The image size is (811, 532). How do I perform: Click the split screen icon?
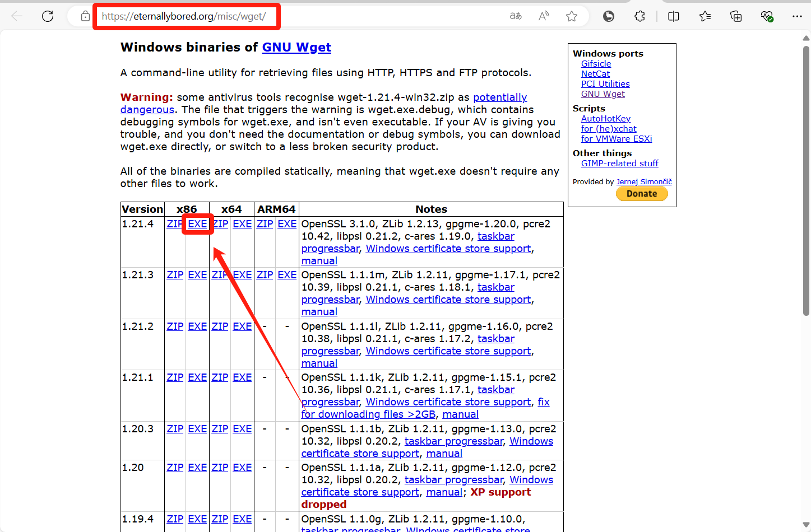(x=674, y=16)
